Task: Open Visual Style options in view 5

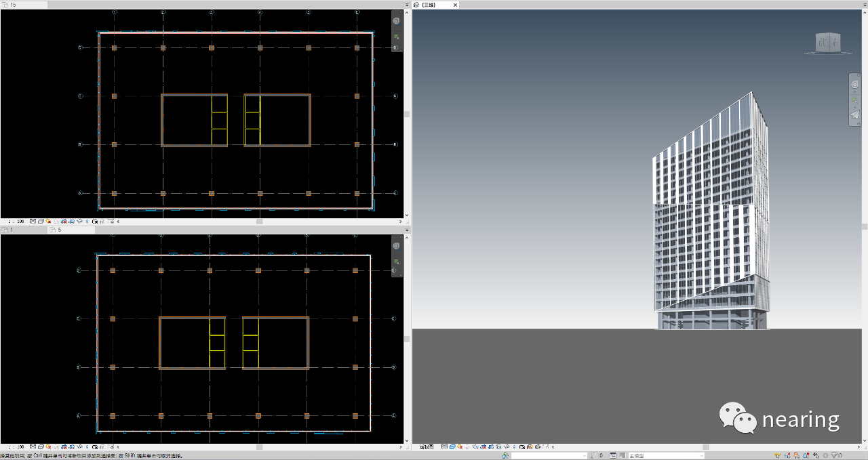Action: point(41,447)
